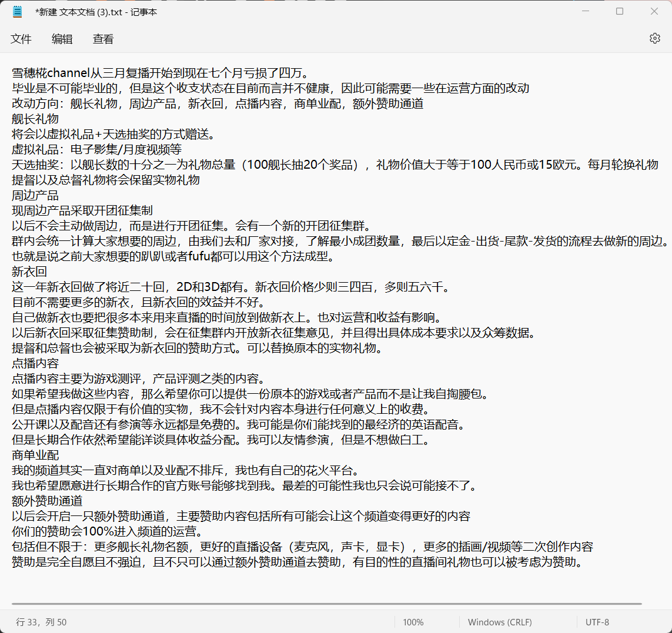Open Notepad settings via gear icon

[x=654, y=38]
